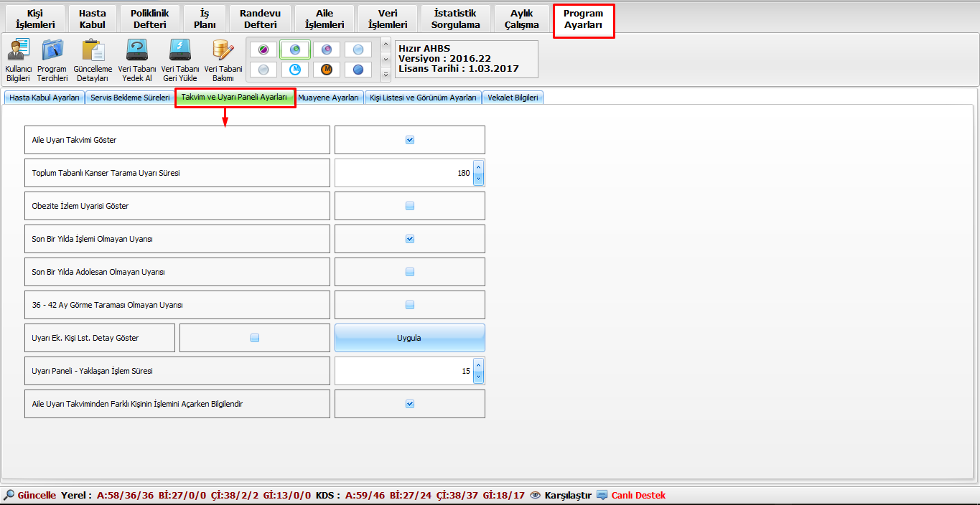
Task: Click the Güncelleme Detayları clipboard icon
Action: pos(93,52)
